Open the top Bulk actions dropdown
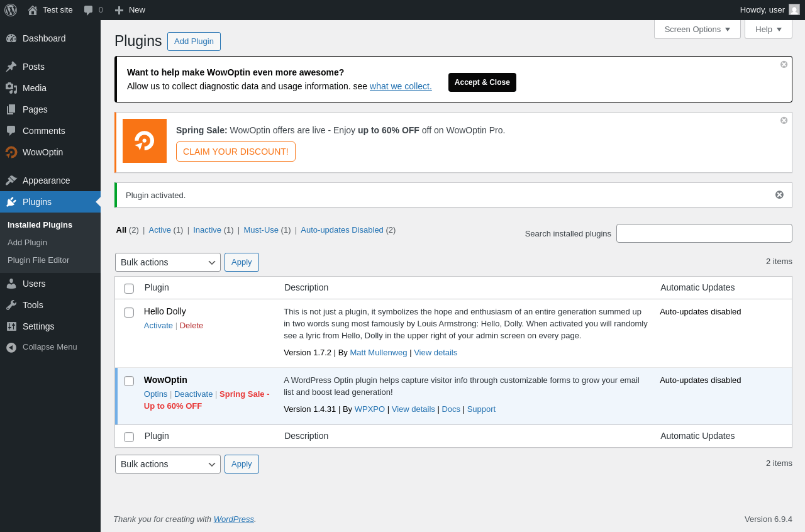Viewport: 805px width, 532px height. [x=168, y=262]
